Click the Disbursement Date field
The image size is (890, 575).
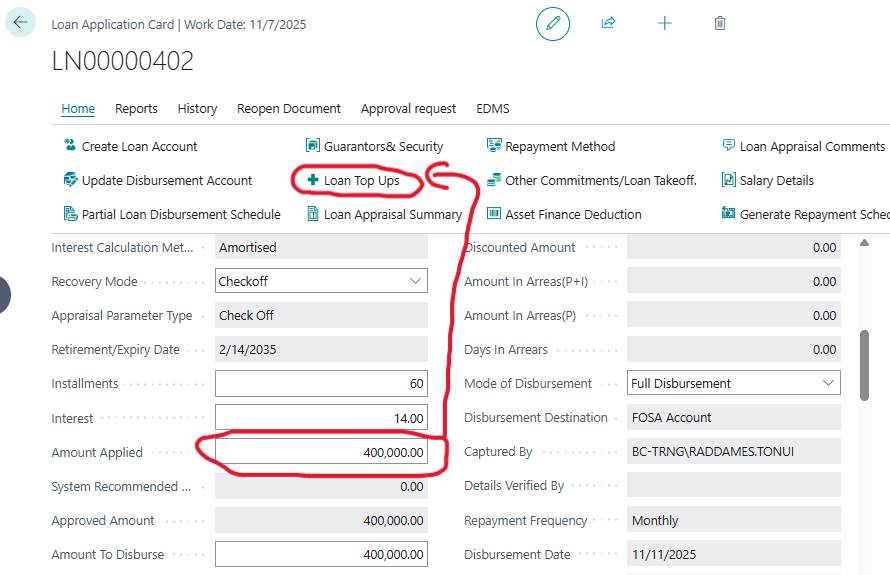(733, 554)
